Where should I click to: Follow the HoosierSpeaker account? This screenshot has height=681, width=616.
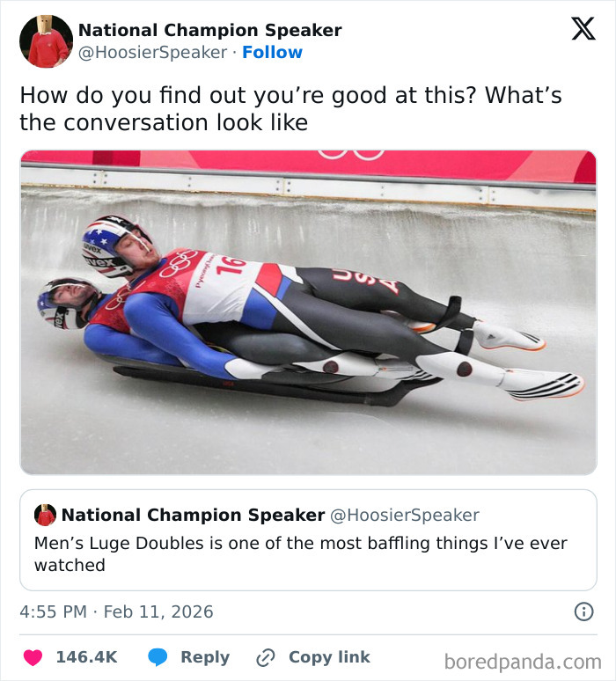pyautogui.click(x=272, y=52)
